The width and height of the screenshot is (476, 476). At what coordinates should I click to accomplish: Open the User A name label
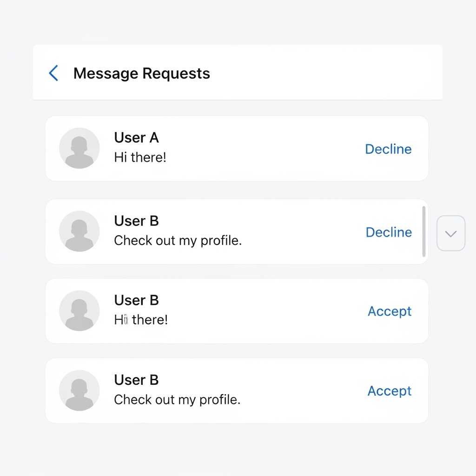[x=136, y=138]
